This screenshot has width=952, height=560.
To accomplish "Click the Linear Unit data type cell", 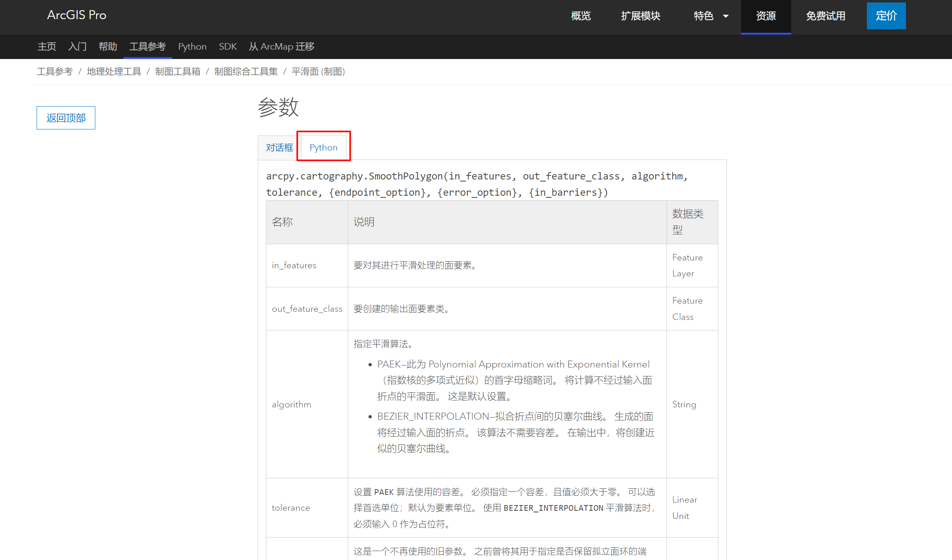I will click(692, 508).
